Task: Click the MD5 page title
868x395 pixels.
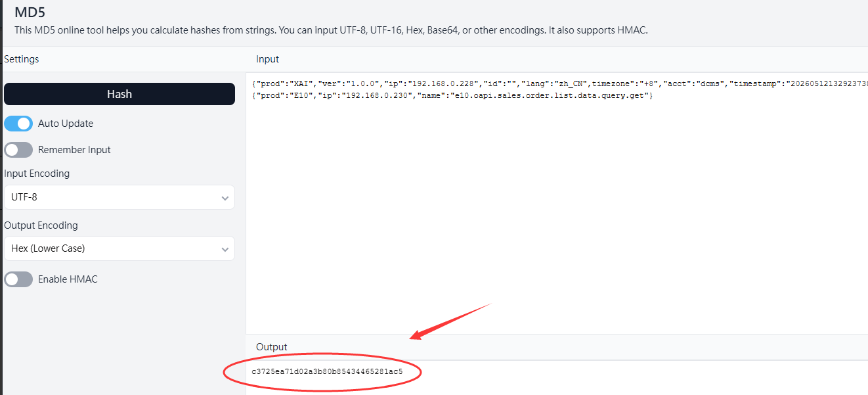Action: pyautogui.click(x=30, y=12)
